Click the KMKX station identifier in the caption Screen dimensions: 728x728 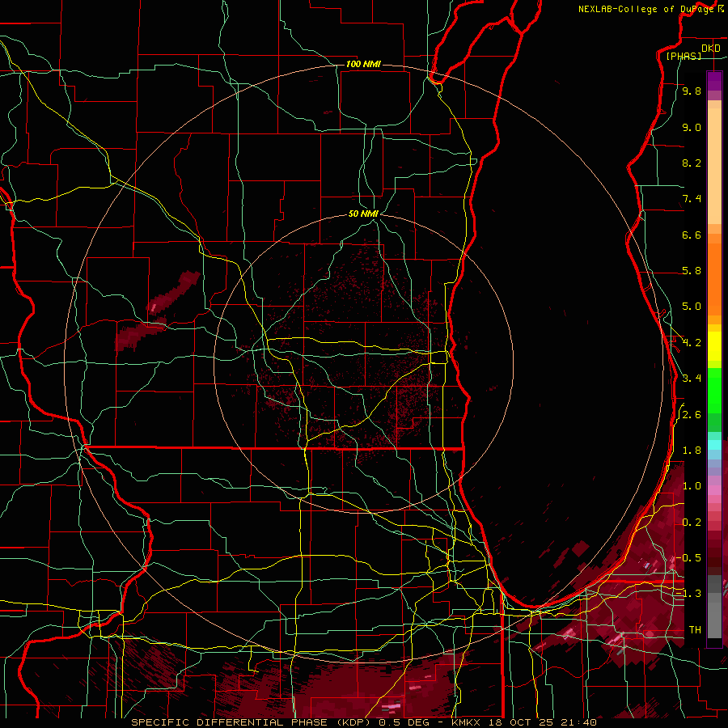[467, 722]
